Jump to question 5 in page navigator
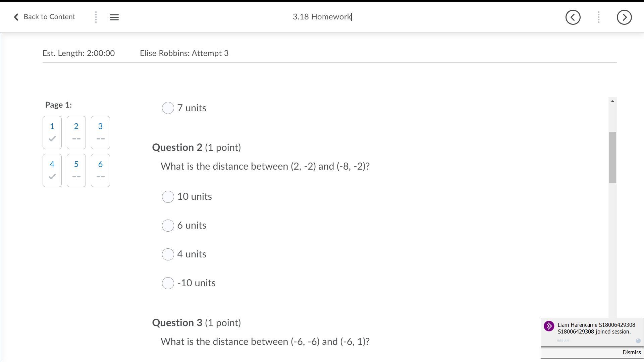The height and width of the screenshot is (362, 644). coord(76,170)
